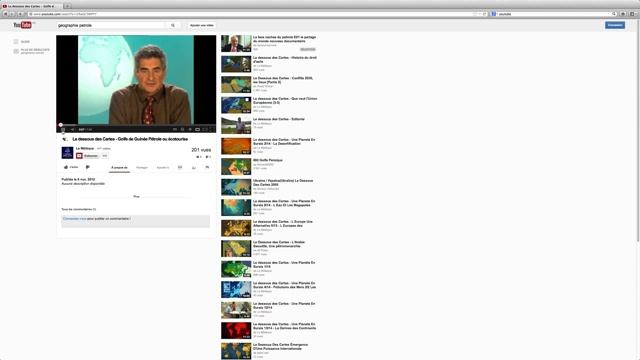Select the 'Le dessous des Cartes' browser tab
This screenshot has width=640, height=360.
click(x=31, y=6)
